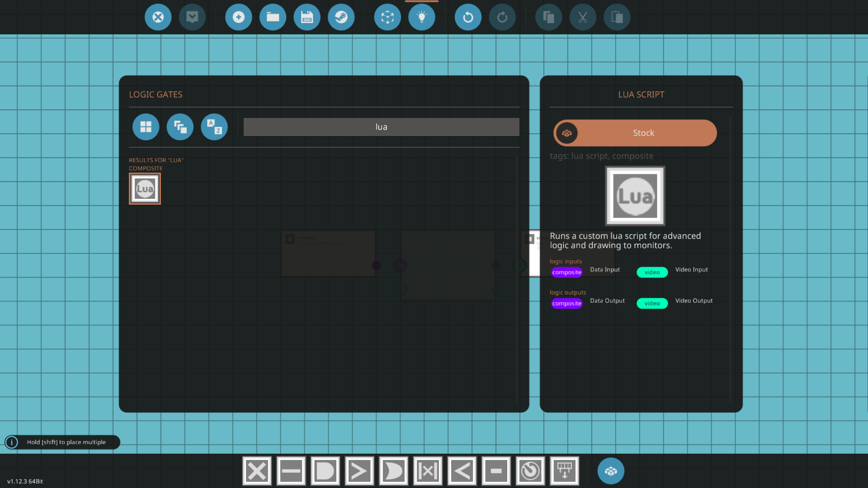Screen dimensions: 868x488
Task: Select the AND gate in hotbar
Action: pyautogui.click(x=325, y=471)
